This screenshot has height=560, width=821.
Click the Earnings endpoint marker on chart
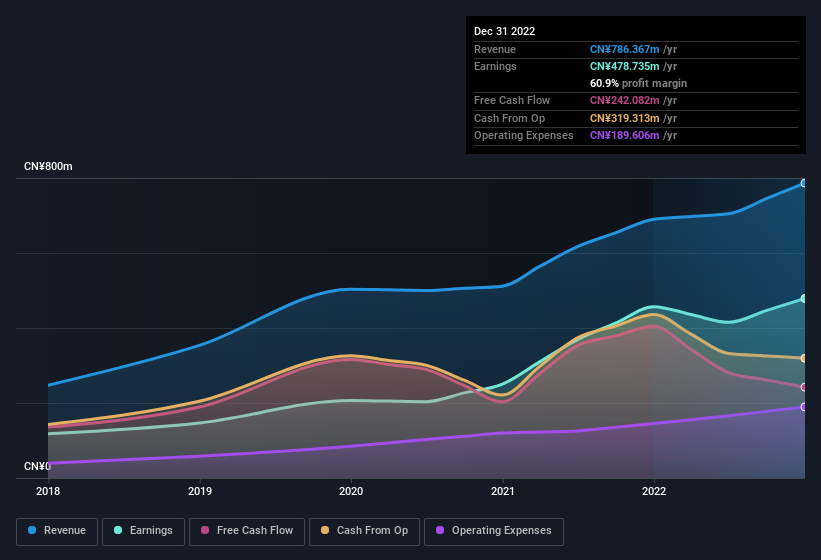point(804,298)
